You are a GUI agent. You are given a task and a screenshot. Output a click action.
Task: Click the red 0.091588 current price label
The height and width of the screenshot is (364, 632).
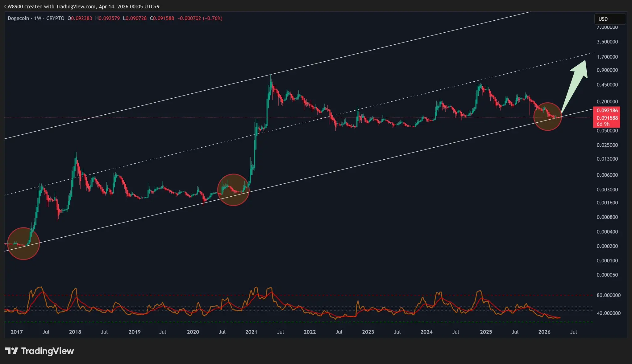coord(607,118)
